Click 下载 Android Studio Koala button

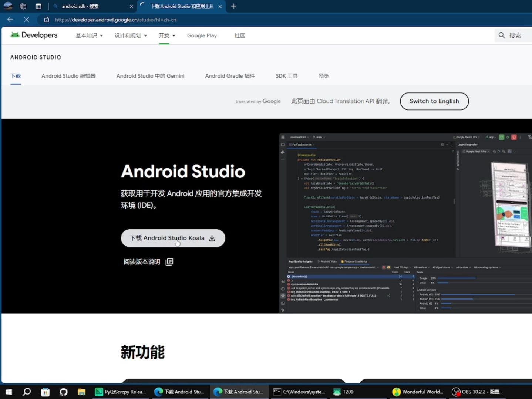[173, 238]
